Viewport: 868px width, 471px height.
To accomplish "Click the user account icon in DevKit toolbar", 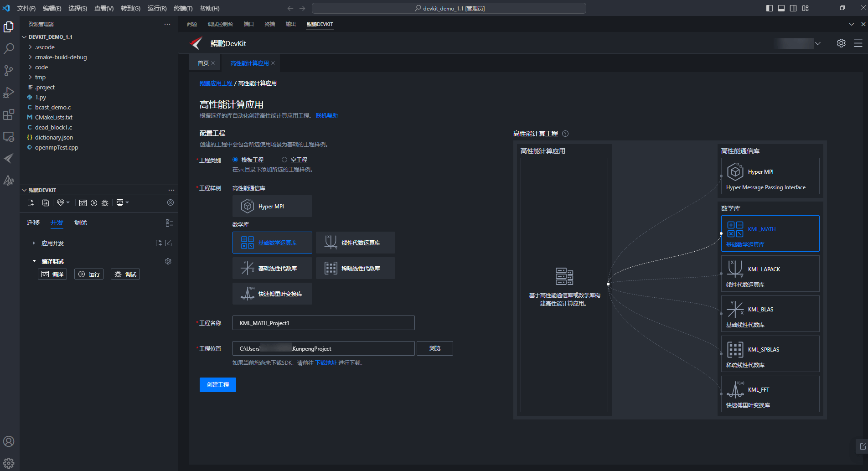I will (170, 202).
